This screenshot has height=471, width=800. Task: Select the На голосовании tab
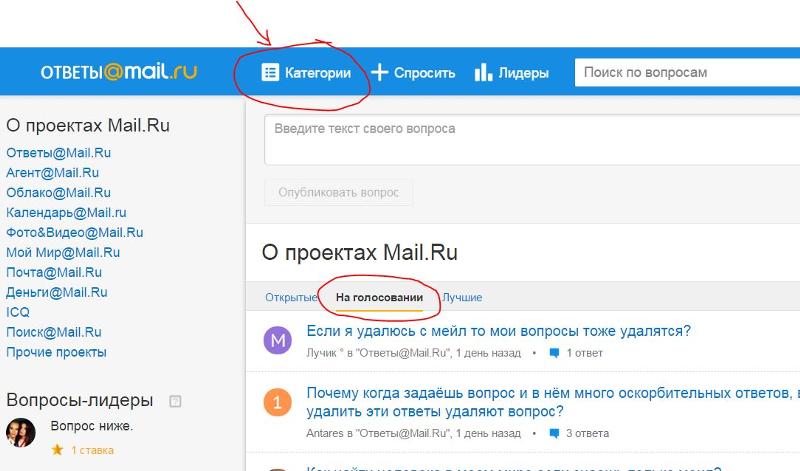click(x=379, y=297)
